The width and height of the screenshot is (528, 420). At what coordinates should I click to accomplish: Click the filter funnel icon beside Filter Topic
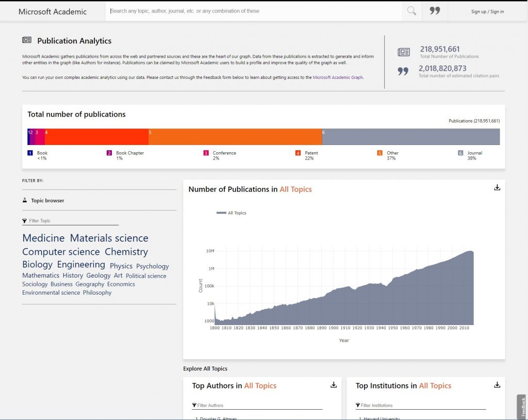pyautogui.click(x=24, y=220)
